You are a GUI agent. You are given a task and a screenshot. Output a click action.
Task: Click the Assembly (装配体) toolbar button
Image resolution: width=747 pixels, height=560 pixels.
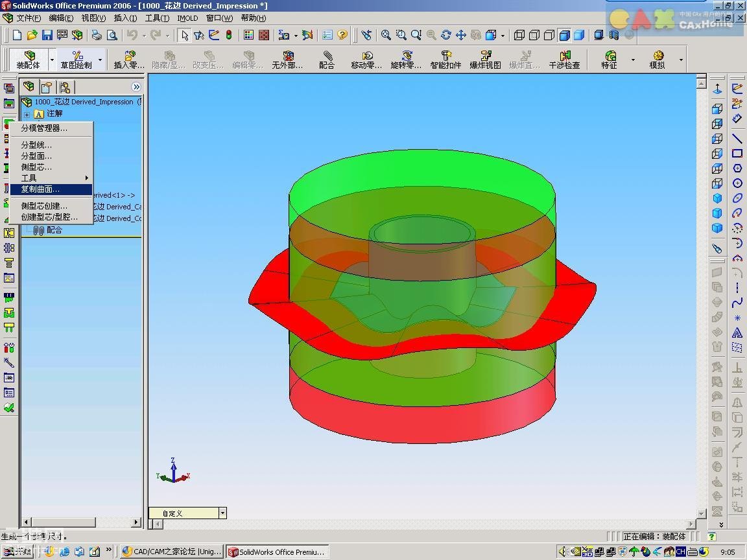pos(29,60)
